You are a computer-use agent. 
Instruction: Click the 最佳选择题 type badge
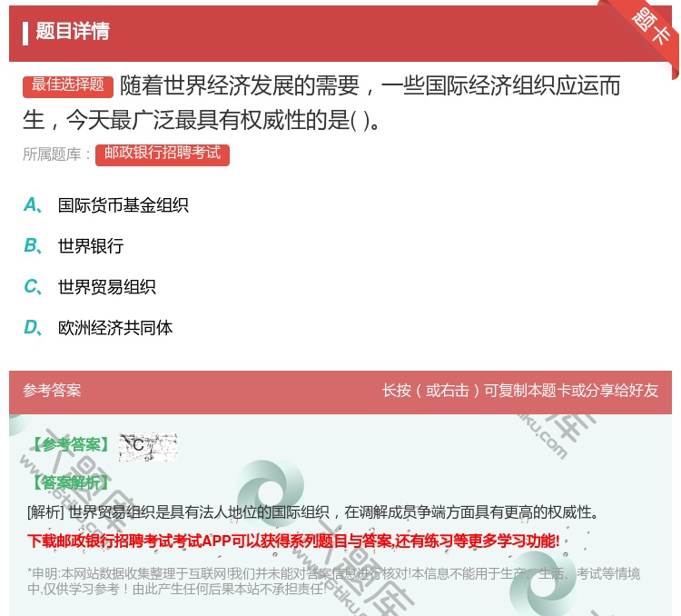pyautogui.click(x=68, y=85)
